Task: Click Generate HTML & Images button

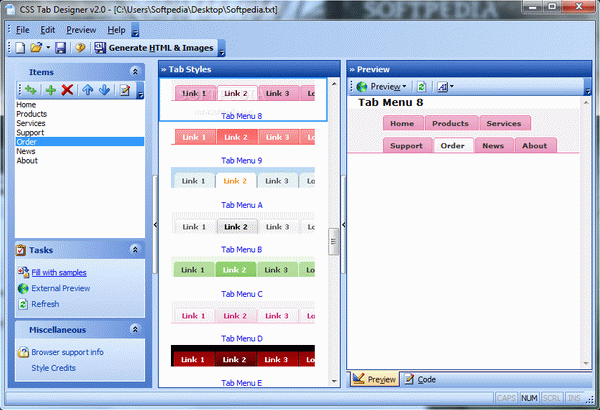Action: point(154,48)
